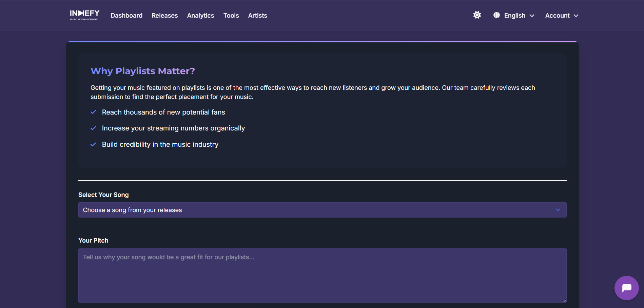644x308 pixels.
Task: Toggle the light/dark theme sun icon
Action: 477,15
